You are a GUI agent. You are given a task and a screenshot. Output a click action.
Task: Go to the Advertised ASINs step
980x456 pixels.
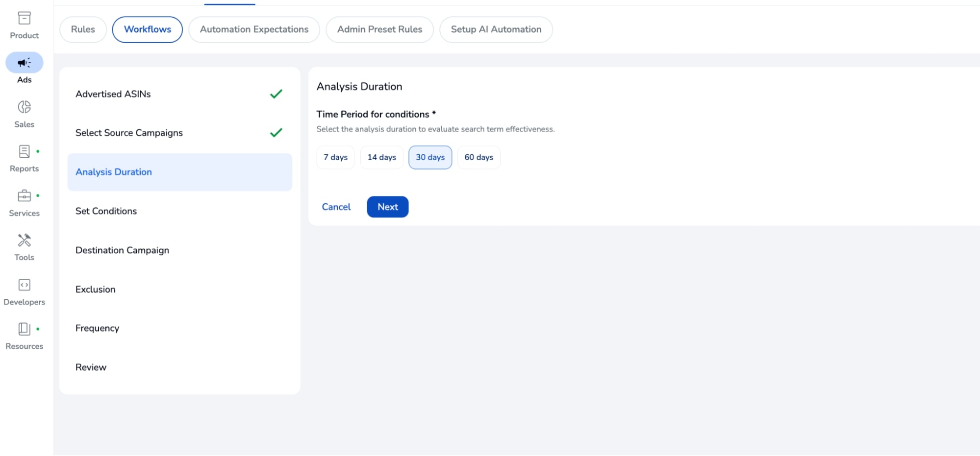(180, 94)
